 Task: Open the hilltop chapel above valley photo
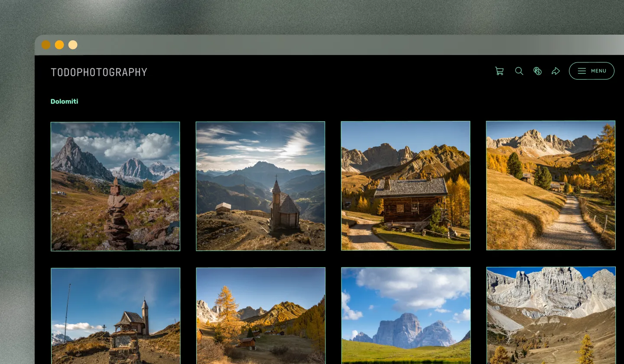point(260,186)
